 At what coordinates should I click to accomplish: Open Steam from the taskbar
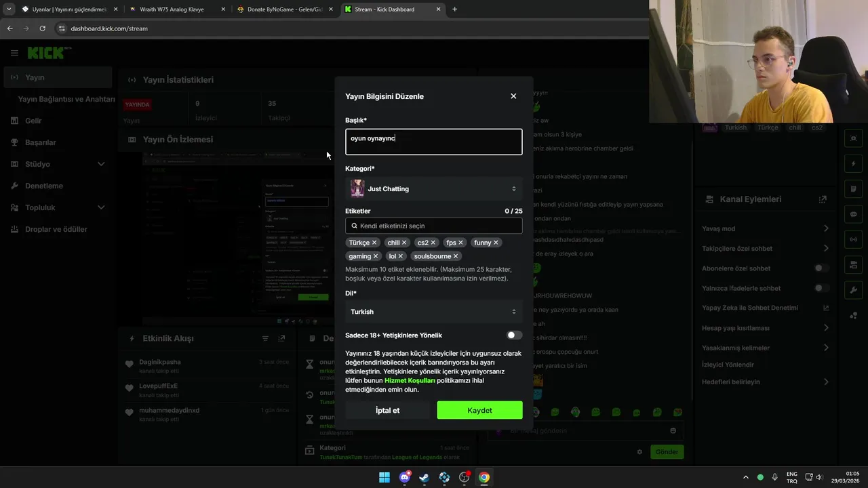pos(425,477)
